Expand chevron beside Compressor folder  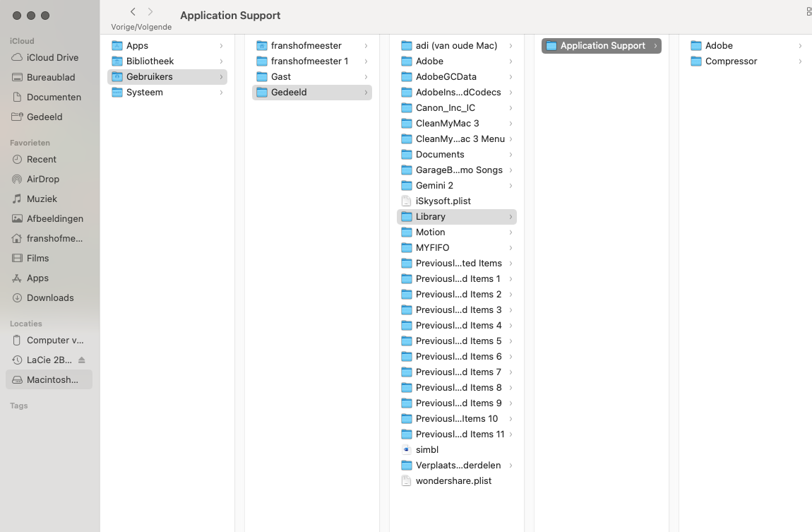coord(800,61)
